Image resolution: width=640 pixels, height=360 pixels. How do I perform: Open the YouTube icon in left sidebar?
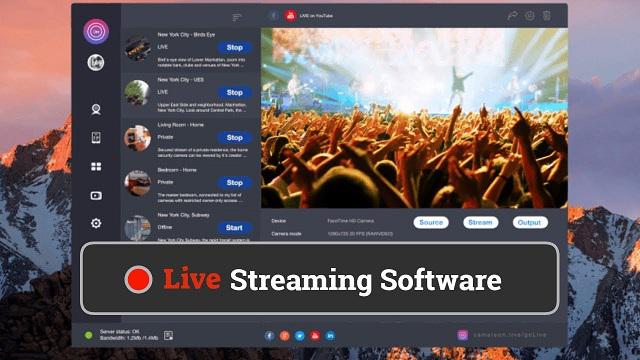coord(96,196)
